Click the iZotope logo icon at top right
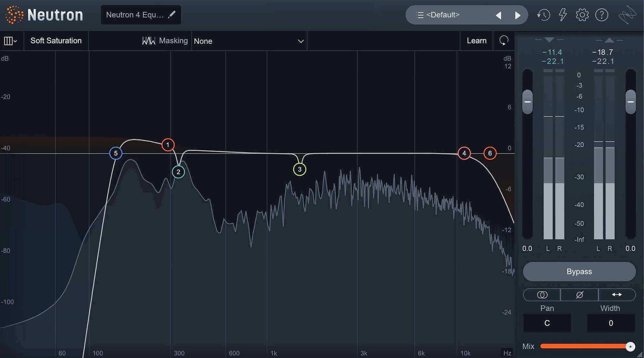 point(627,15)
